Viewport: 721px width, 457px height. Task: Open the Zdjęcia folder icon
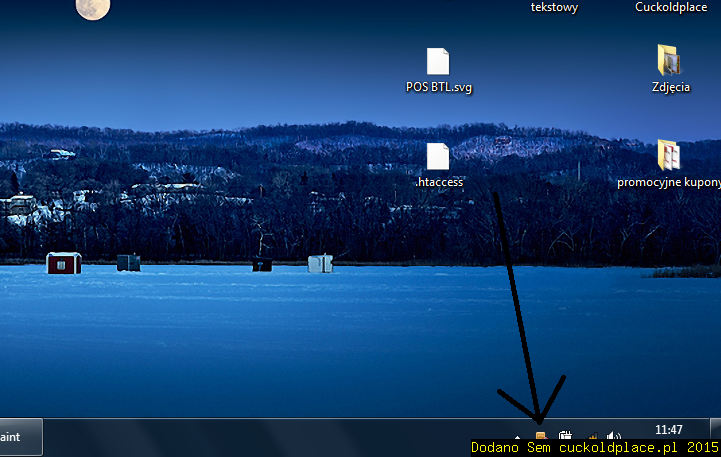(x=669, y=61)
